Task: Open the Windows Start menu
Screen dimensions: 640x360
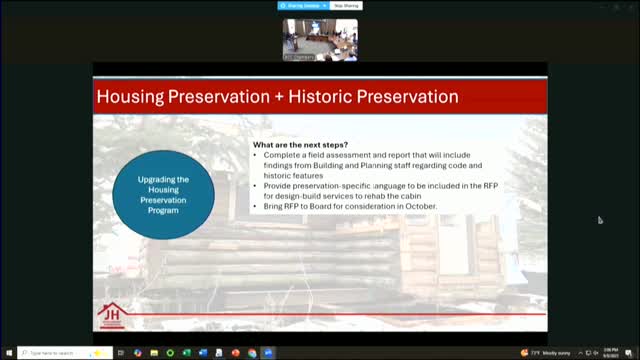Action: pyautogui.click(x=9, y=353)
